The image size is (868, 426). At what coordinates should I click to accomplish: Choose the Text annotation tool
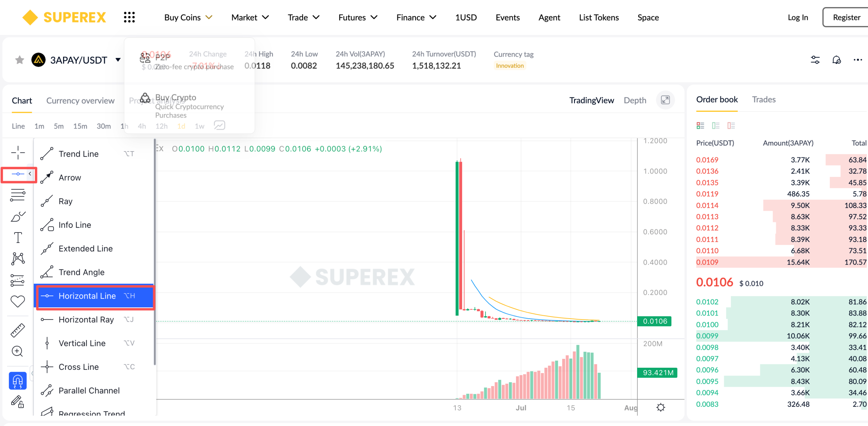(18, 238)
